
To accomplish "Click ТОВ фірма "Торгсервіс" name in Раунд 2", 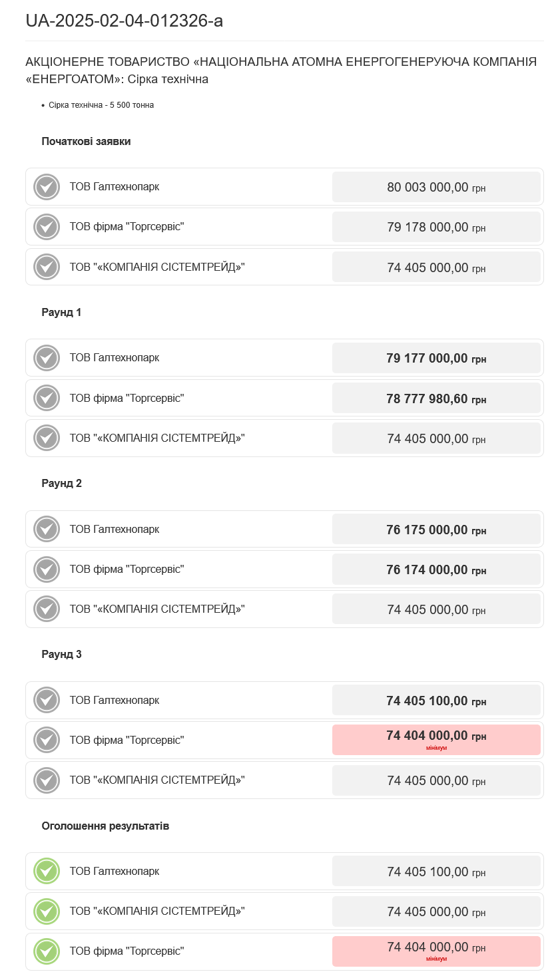I will coord(127,570).
